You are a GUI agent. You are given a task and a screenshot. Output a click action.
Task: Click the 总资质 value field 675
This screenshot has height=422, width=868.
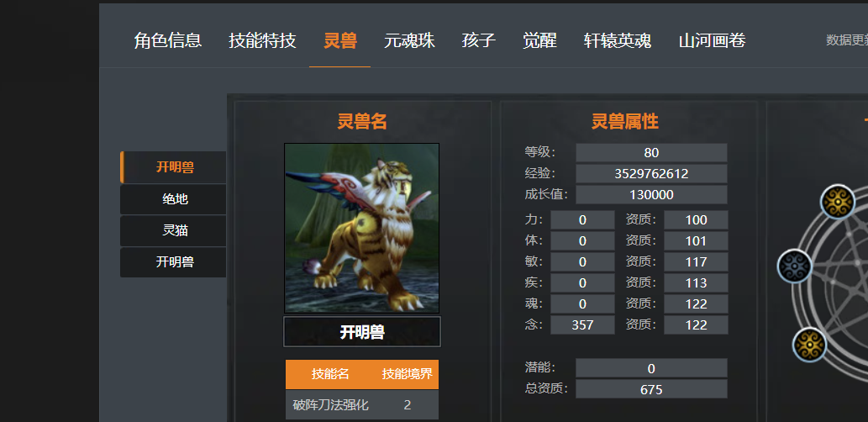pyautogui.click(x=651, y=389)
